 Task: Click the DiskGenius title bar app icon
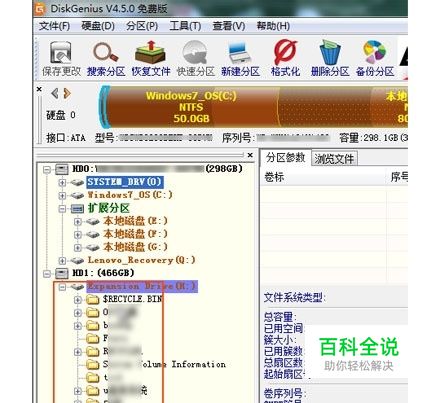(40, 9)
